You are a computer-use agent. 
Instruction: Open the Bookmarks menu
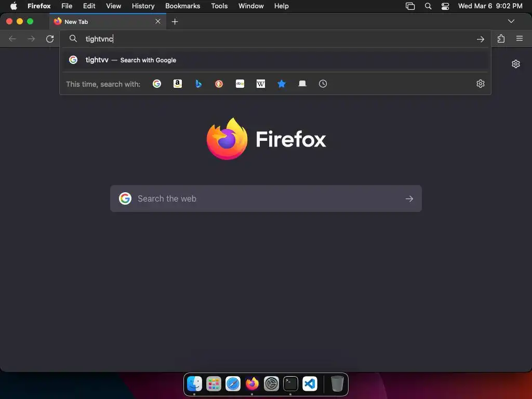pos(182,6)
